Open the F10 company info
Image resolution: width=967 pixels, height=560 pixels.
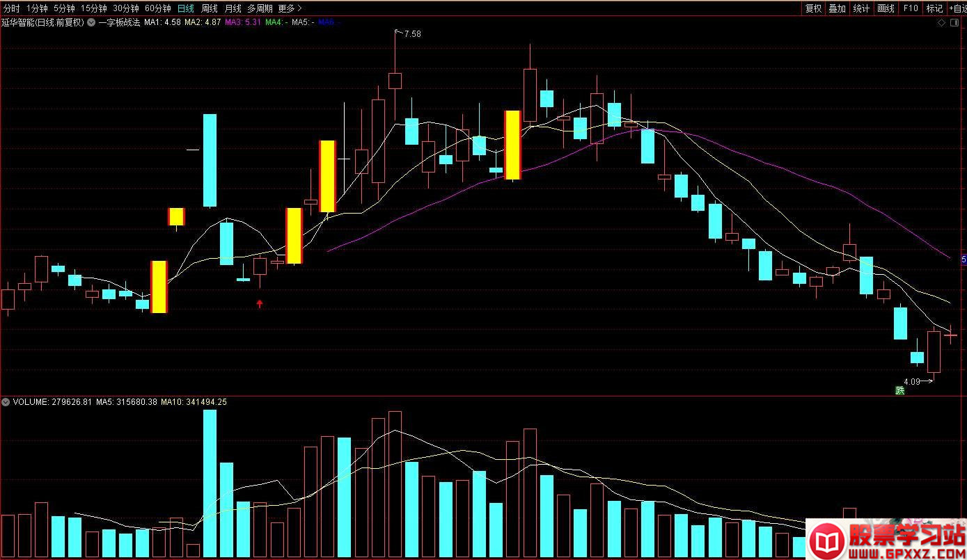pyautogui.click(x=910, y=8)
